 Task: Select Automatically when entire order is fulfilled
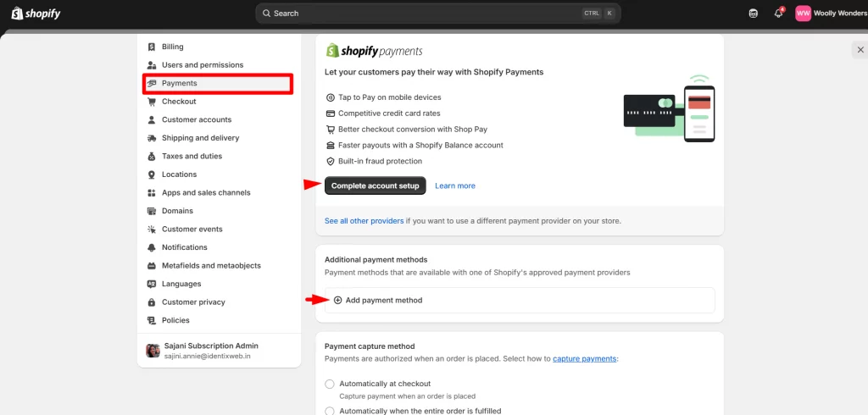click(x=330, y=411)
